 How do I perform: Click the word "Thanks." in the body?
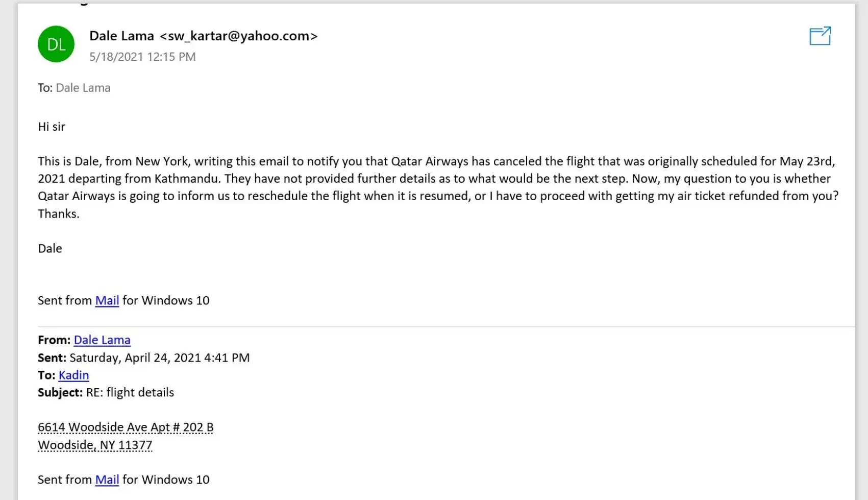tap(59, 213)
